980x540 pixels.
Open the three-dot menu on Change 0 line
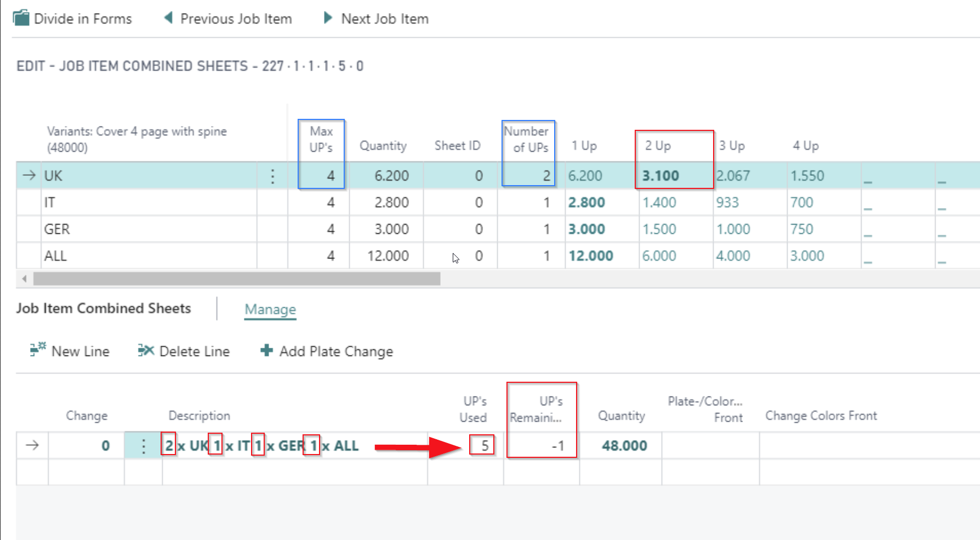tap(143, 446)
